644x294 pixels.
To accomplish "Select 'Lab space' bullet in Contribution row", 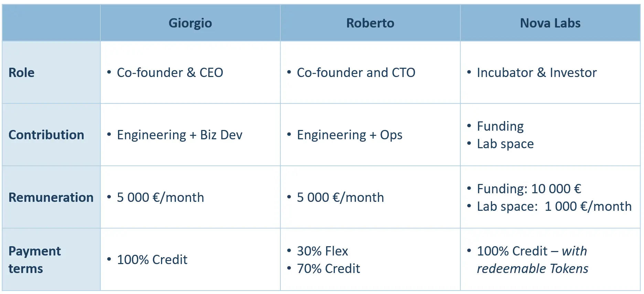I will [505, 144].
